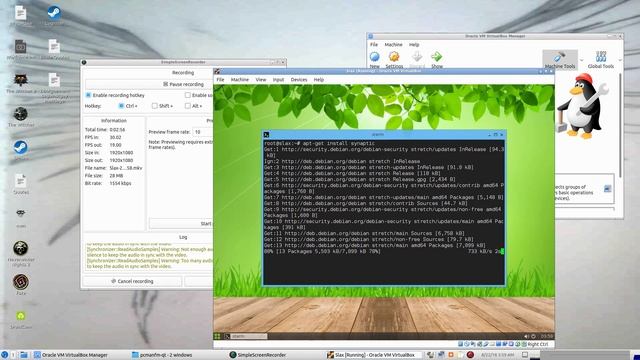Click the red recorder tray icon
Image resolution: width=640 pixels, height=360 pixels.
[x=470, y=355]
